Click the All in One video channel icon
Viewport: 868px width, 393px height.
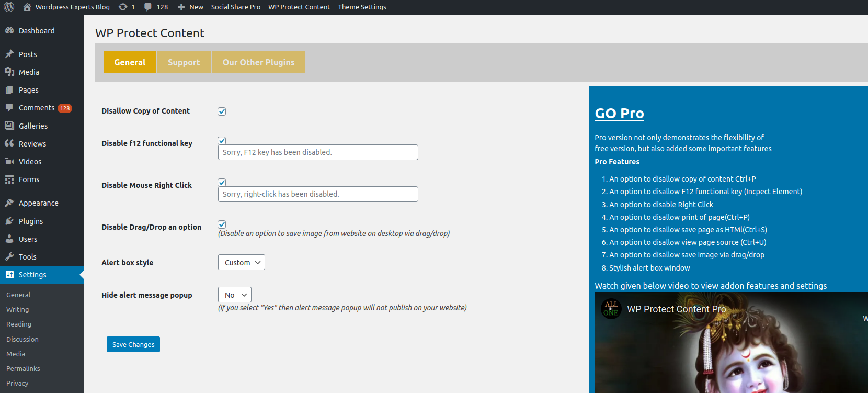point(611,309)
